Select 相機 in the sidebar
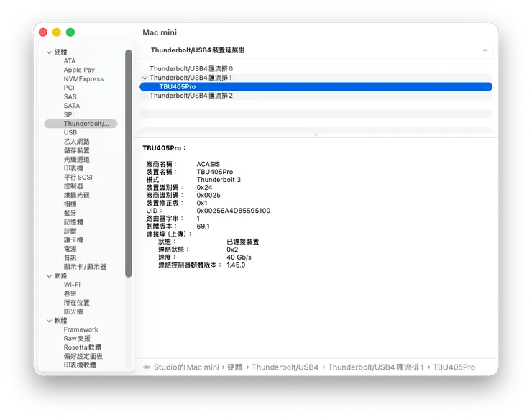Screen dimensions: 532x420 [x=70, y=204]
